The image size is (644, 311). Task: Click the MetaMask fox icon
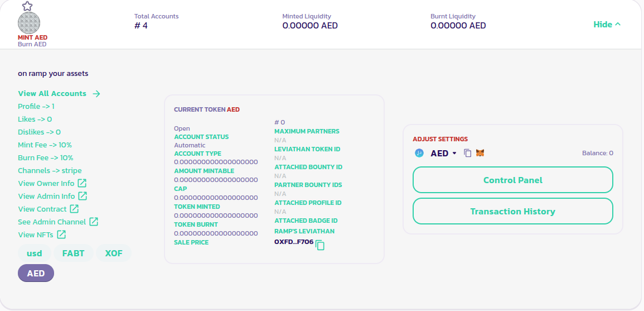pos(480,153)
